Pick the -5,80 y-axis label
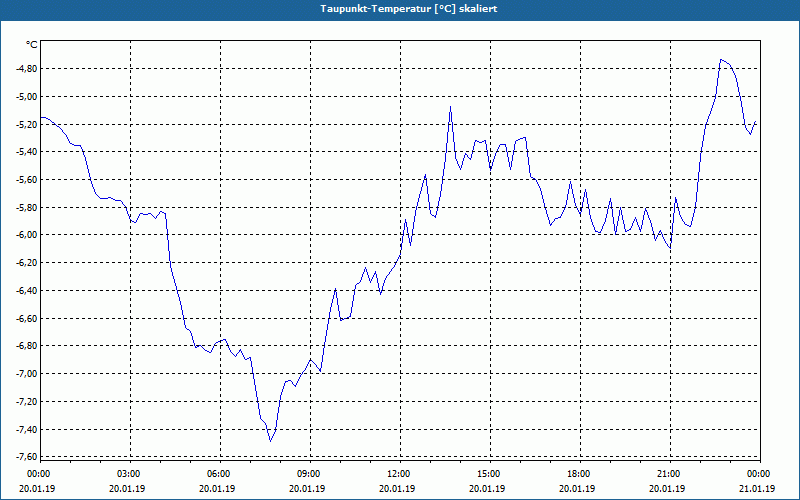 click(27, 208)
